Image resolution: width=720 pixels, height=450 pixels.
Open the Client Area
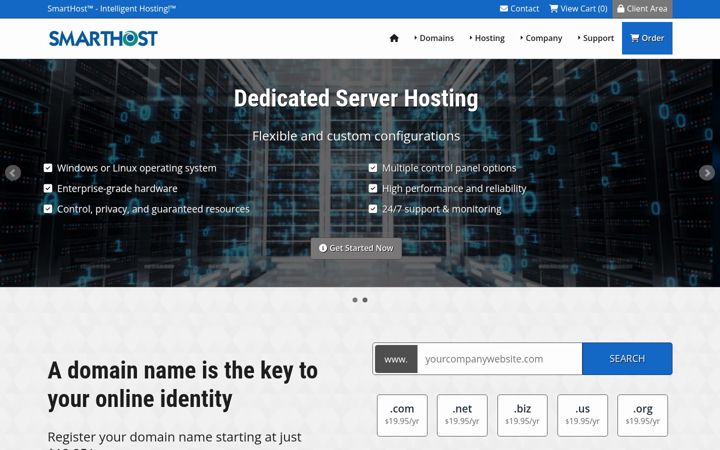tap(642, 9)
